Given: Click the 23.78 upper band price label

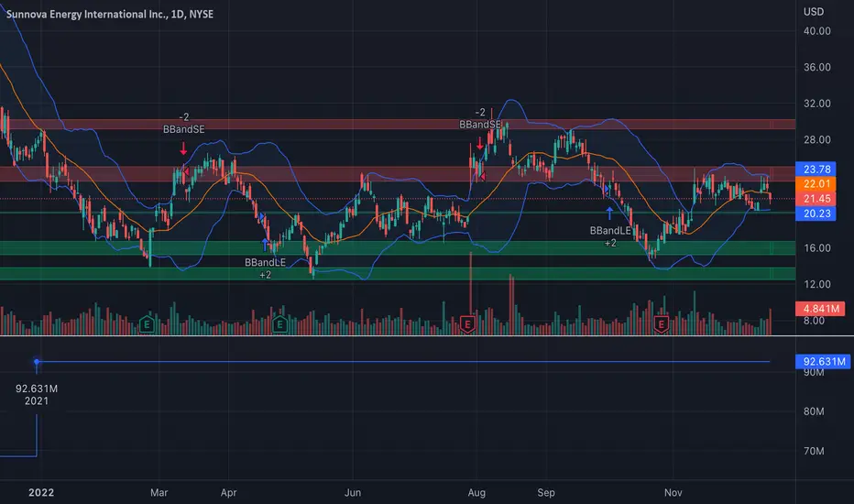Looking at the screenshot, I should [x=816, y=169].
